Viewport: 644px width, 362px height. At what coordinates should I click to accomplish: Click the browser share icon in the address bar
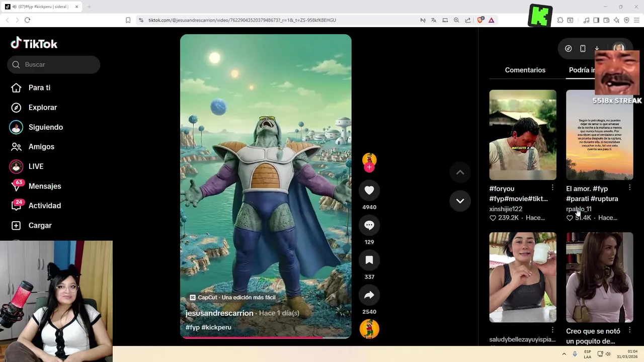(x=468, y=20)
